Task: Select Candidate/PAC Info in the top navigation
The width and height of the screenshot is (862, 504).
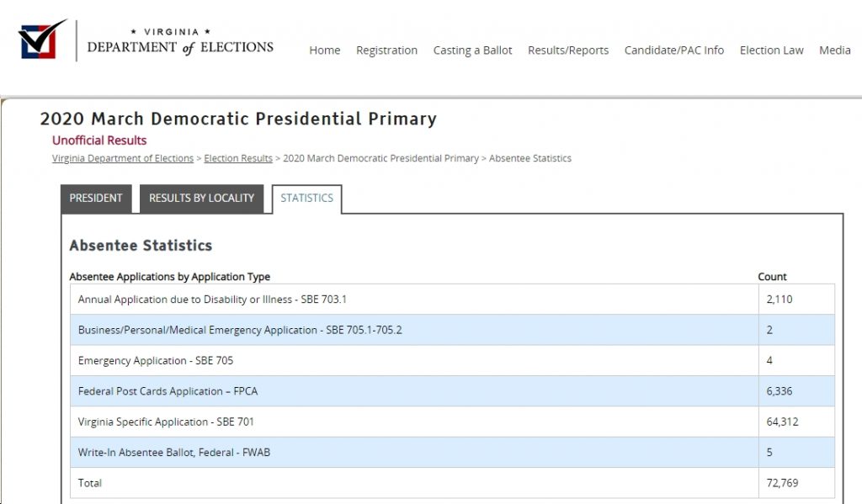Action: pyautogui.click(x=674, y=50)
